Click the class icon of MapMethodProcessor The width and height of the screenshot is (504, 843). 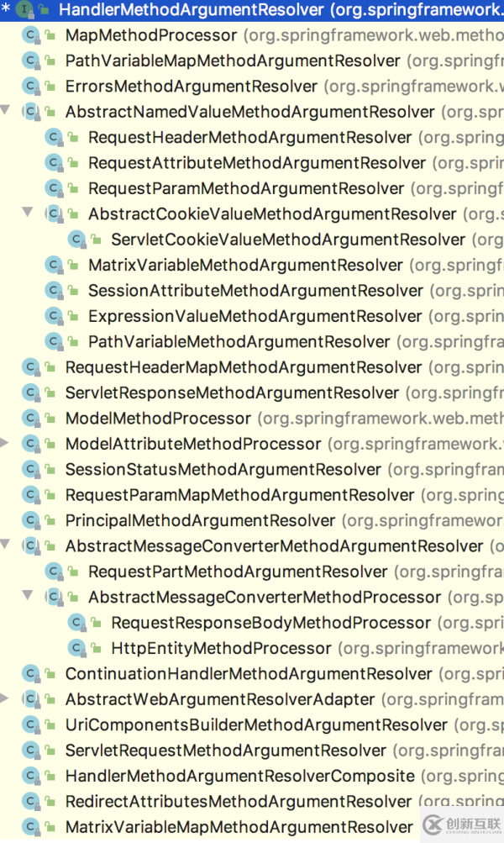[31, 35]
